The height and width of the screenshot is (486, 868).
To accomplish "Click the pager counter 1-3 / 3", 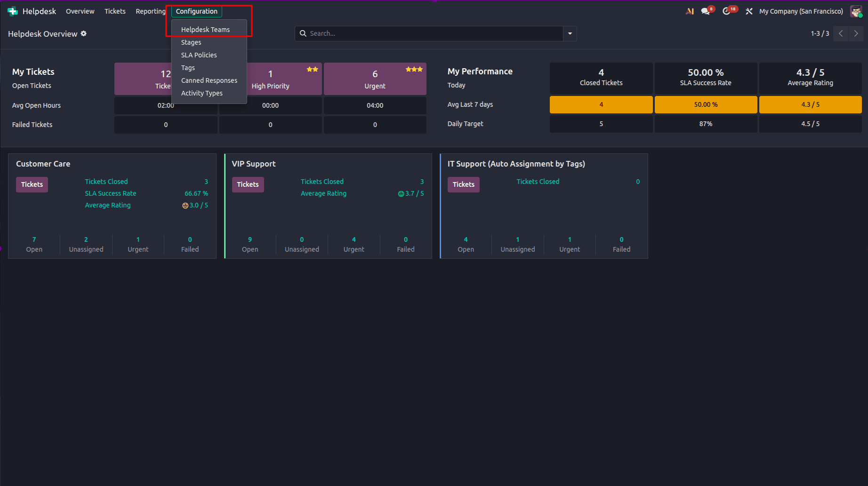I will [820, 33].
